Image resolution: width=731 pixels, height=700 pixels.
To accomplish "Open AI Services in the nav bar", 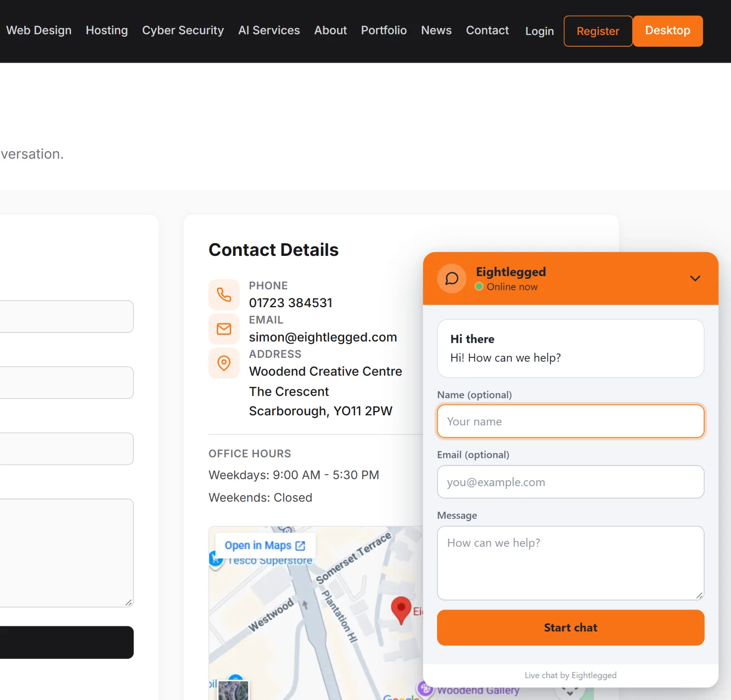I will 269,30.
